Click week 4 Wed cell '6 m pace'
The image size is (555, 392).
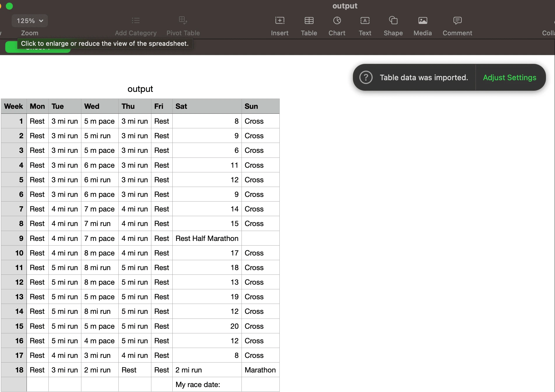click(100, 165)
